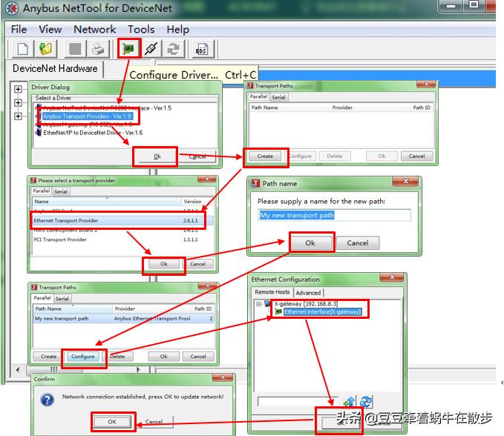The width and height of the screenshot is (504, 436).
Task: Collapse the X-gateway host tree node
Action: pyautogui.click(x=259, y=304)
